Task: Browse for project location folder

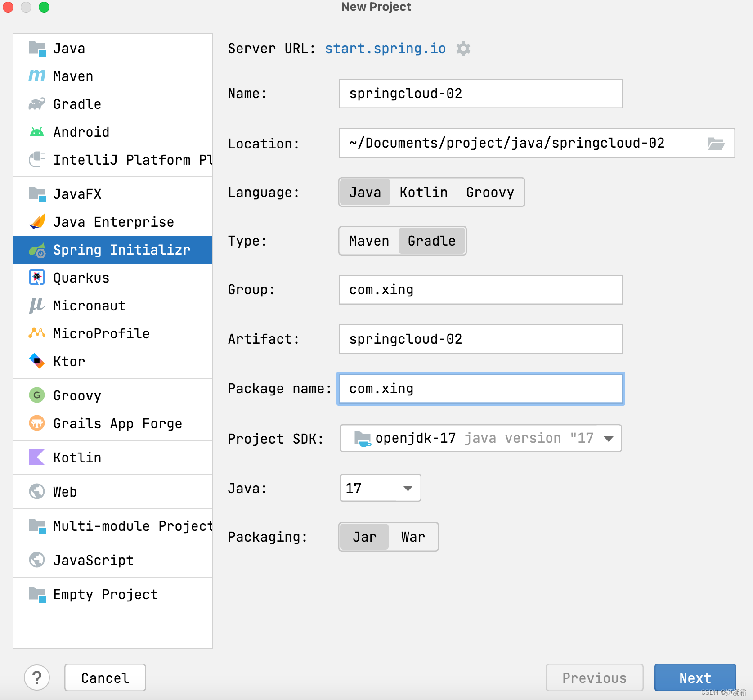Action: tap(716, 144)
